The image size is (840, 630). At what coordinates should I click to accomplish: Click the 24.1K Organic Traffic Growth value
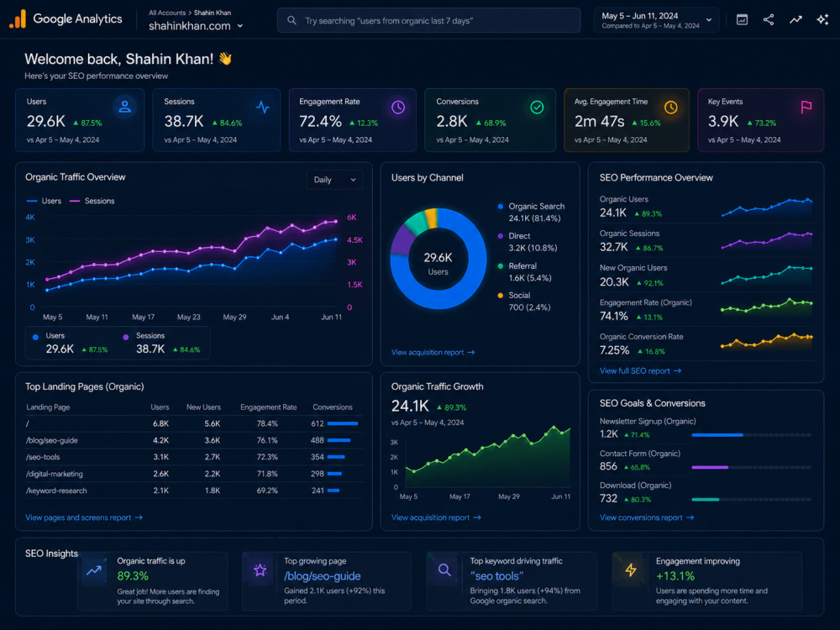pyautogui.click(x=410, y=406)
